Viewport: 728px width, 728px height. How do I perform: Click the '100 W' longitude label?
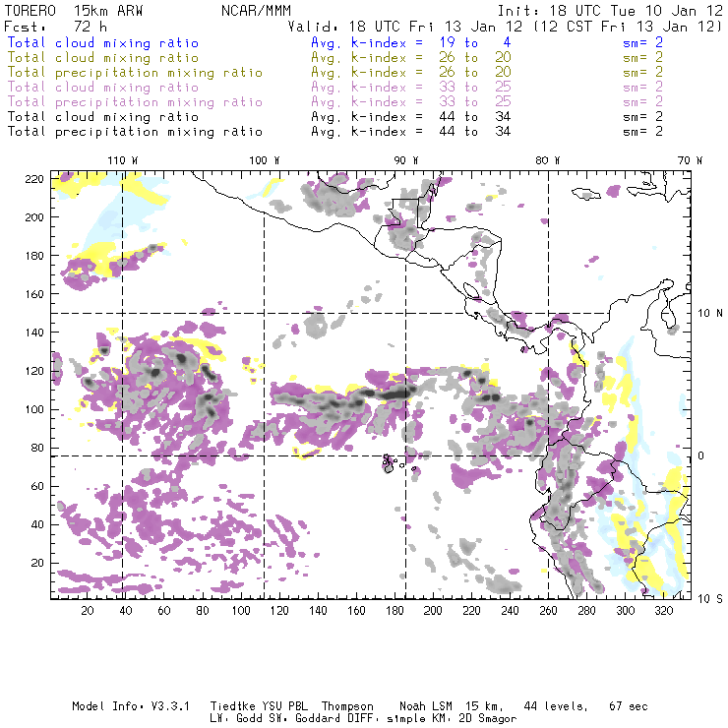click(265, 160)
